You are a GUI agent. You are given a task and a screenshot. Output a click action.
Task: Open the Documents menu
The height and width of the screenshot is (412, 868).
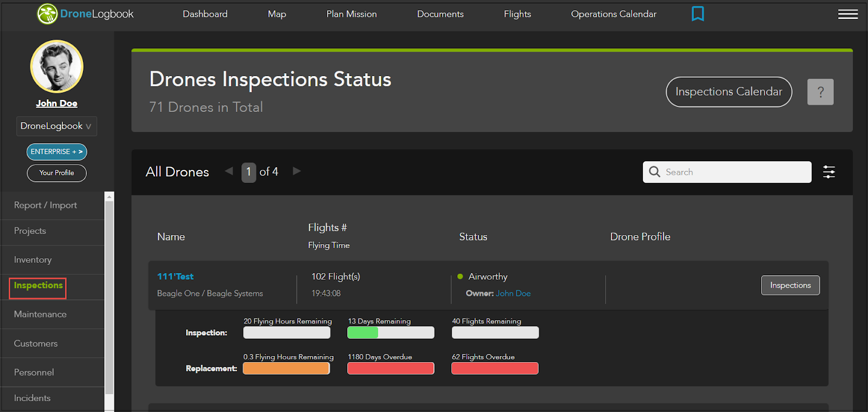[441, 14]
